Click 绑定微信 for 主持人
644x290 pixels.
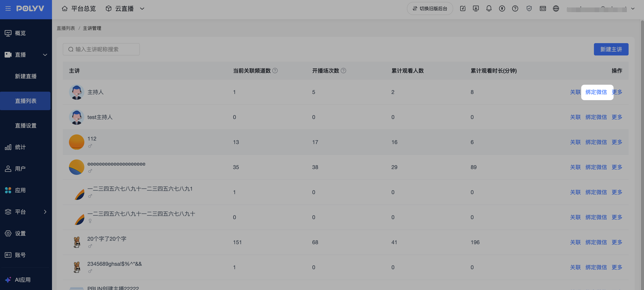click(596, 92)
